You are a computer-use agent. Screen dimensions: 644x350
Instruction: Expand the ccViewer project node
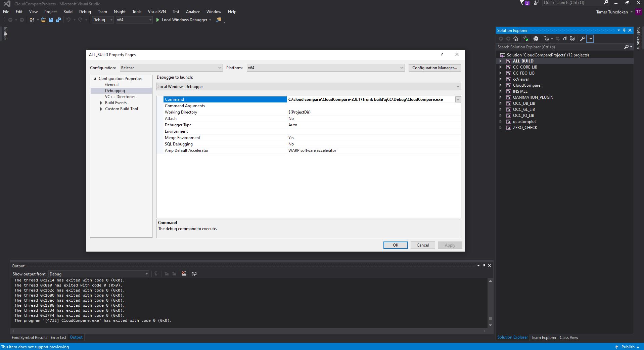(500, 79)
